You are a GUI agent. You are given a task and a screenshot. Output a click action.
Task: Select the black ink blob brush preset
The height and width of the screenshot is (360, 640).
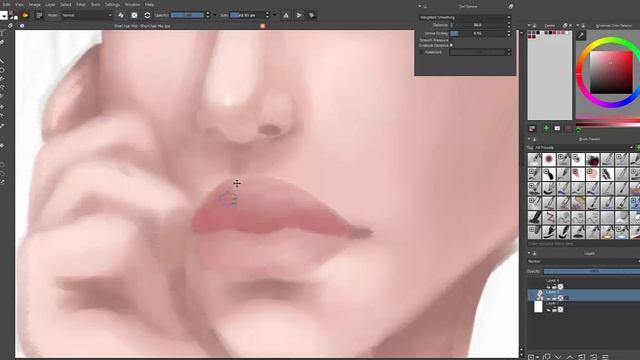549,174
